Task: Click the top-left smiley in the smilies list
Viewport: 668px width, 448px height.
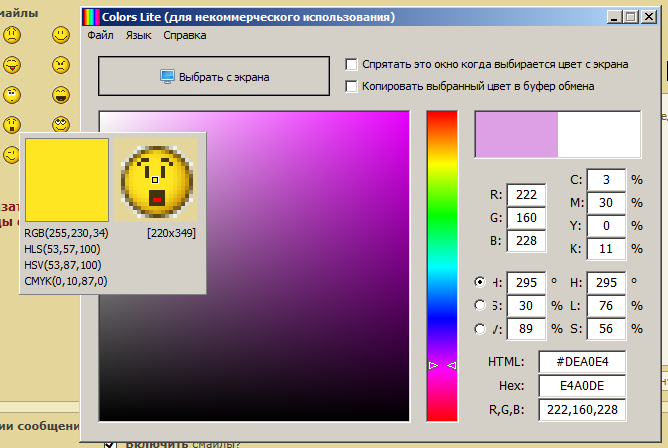Action: [12, 36]
